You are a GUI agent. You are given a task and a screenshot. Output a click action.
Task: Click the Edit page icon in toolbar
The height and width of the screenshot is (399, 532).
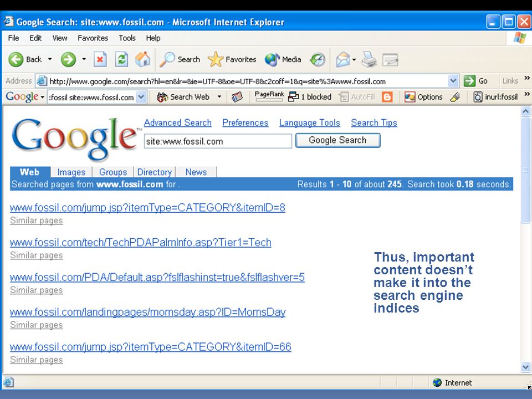(x=390, y=60)
